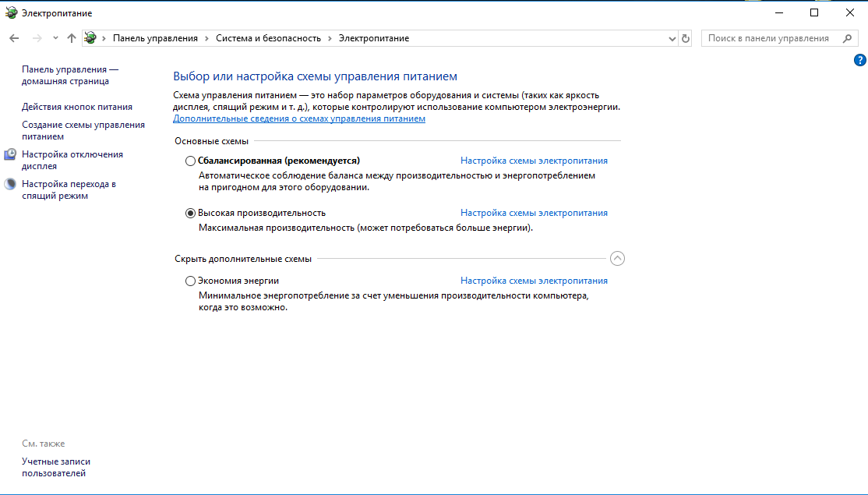Screen dimensions: 868x495
Task: Open Настройка перехода в спящий режим link
Action: pos(69,189)
